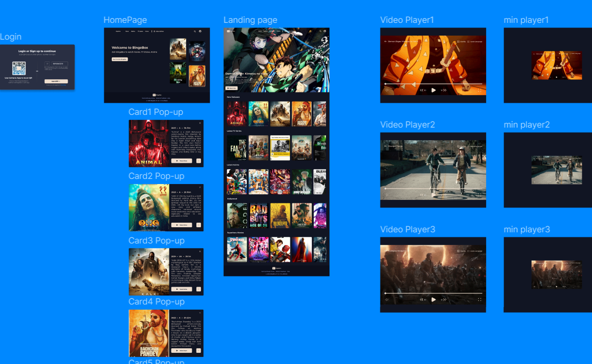Select the Video Player2 frame label

407,125
